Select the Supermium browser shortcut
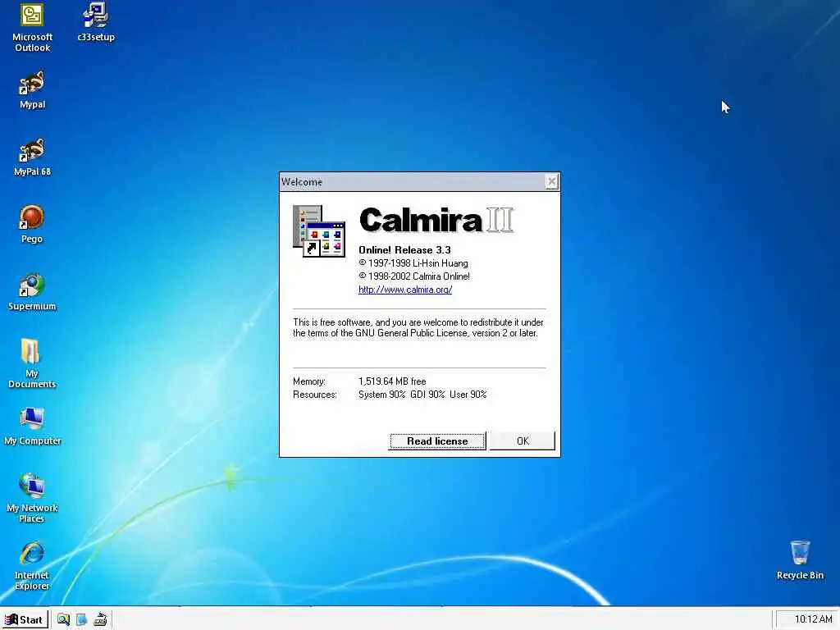This screenshot has width=840, height=630. pyautogui.click(x=32, y=291)
